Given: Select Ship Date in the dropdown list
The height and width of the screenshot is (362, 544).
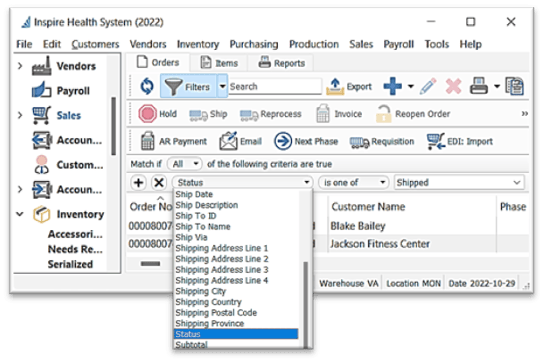Looking at the screenshot, I should point(236,194).
